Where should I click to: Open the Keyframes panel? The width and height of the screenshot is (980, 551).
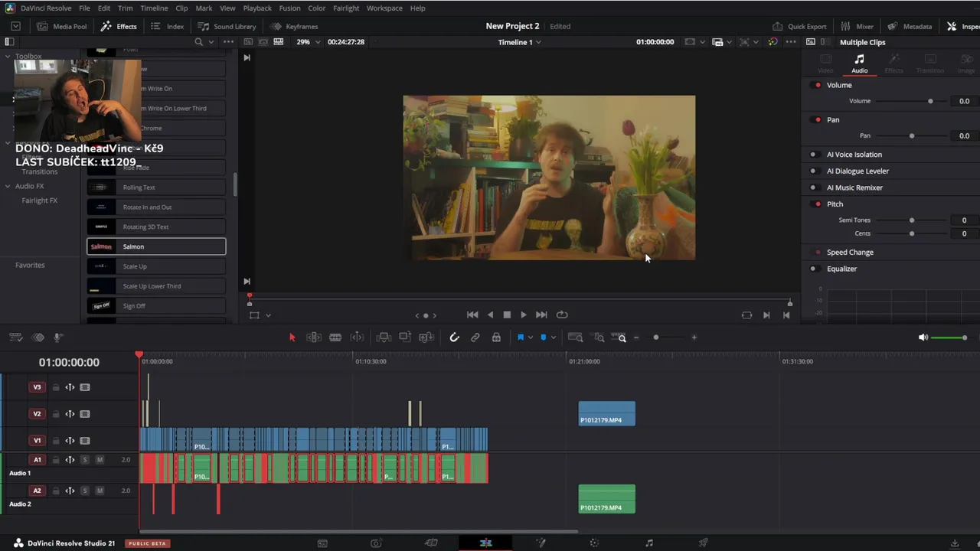pyautogui.click(x=294, y=26)
